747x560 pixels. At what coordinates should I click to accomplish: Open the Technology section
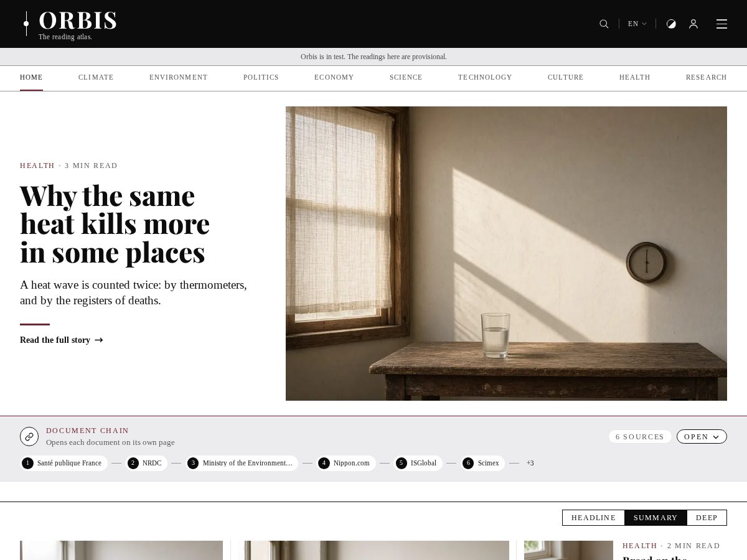(485, 77)
